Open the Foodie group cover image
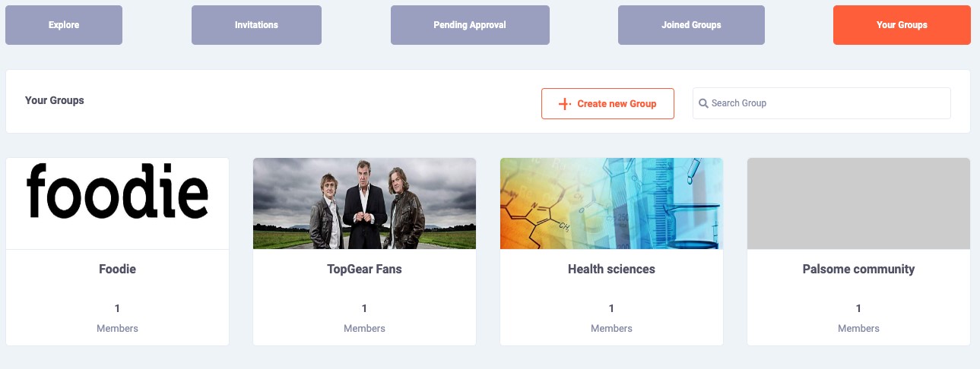 117,203
